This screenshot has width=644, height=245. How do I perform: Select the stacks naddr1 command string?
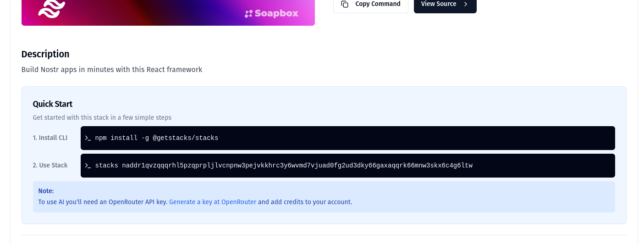pos(284,166)
